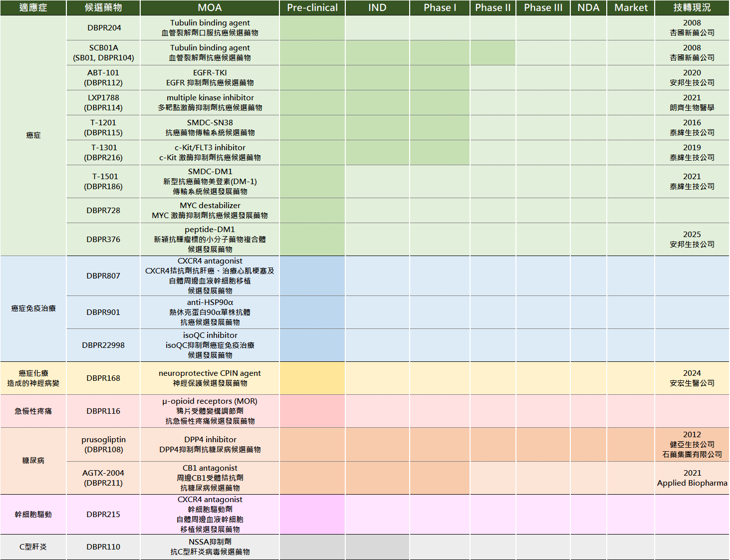The height and width of the screenshot is (560, 730).
Task: Click the 技轉現況 column header
Action: [692, 7]
